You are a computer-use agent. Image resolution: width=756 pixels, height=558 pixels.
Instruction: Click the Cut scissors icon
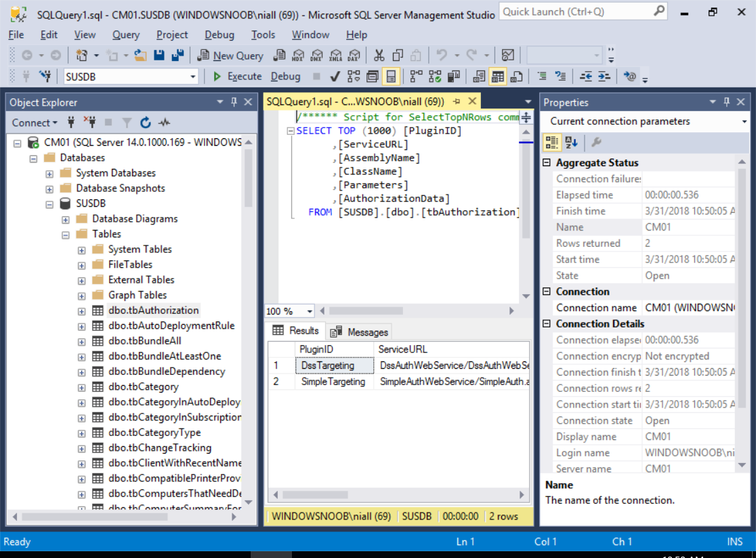click(379, 56)
